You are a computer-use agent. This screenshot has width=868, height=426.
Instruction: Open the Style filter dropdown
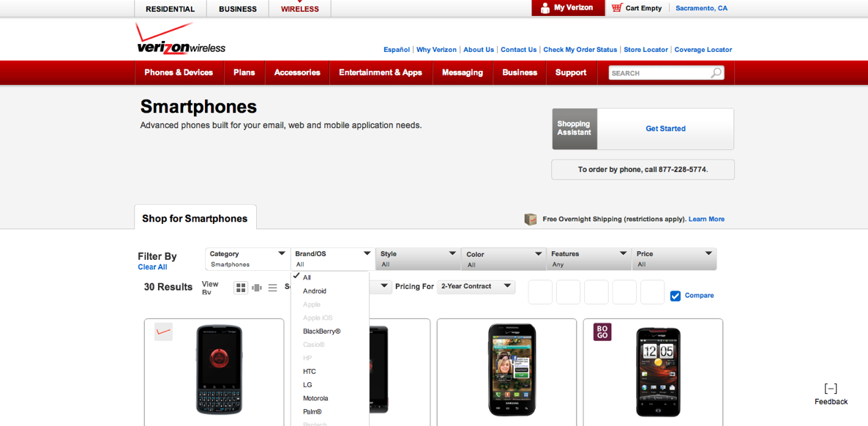[x=418, y=258]
